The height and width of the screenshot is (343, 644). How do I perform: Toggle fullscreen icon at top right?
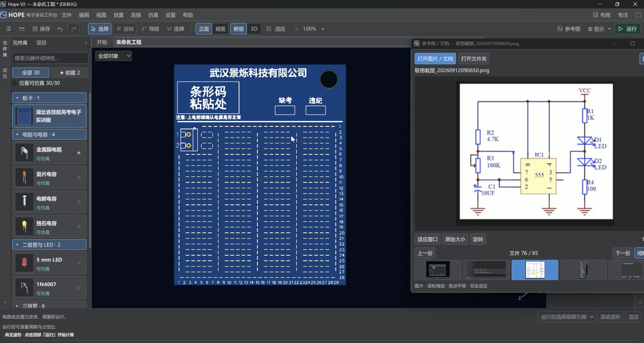(638, 15)
